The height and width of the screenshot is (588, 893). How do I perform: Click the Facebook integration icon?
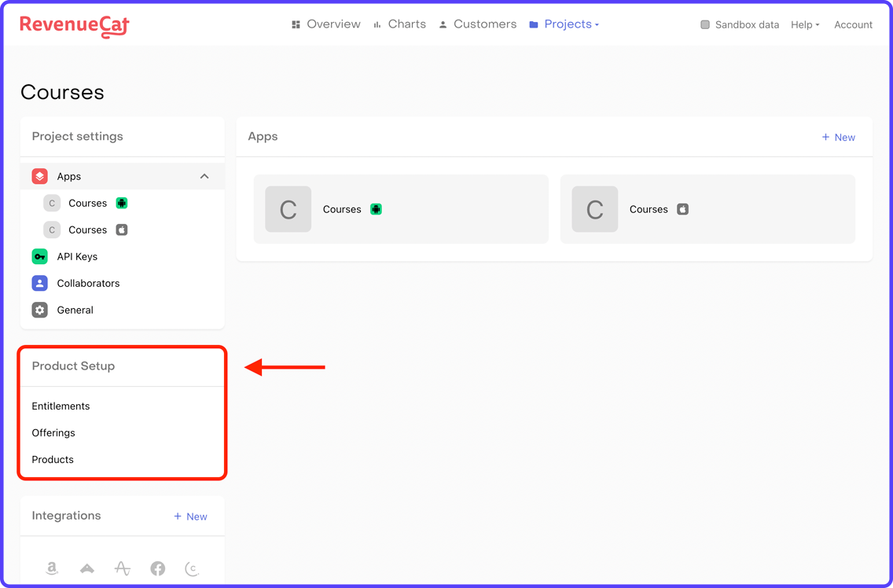click(x=158, y=568)
